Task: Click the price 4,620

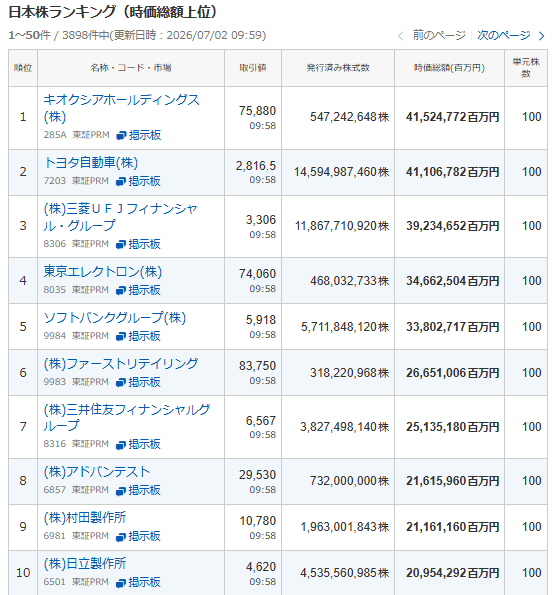Action: point(261,567)
